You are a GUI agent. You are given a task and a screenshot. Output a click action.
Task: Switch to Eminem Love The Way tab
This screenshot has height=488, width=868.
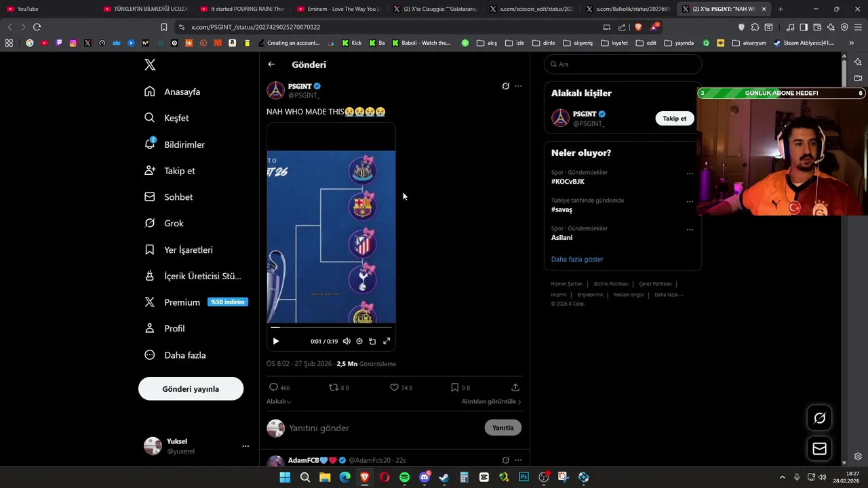coord(339,9)
